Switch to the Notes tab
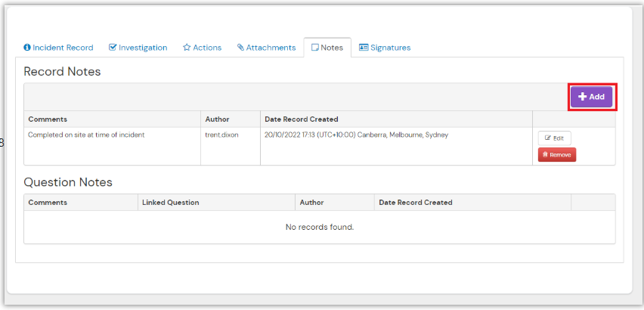 tap(327, 48)
